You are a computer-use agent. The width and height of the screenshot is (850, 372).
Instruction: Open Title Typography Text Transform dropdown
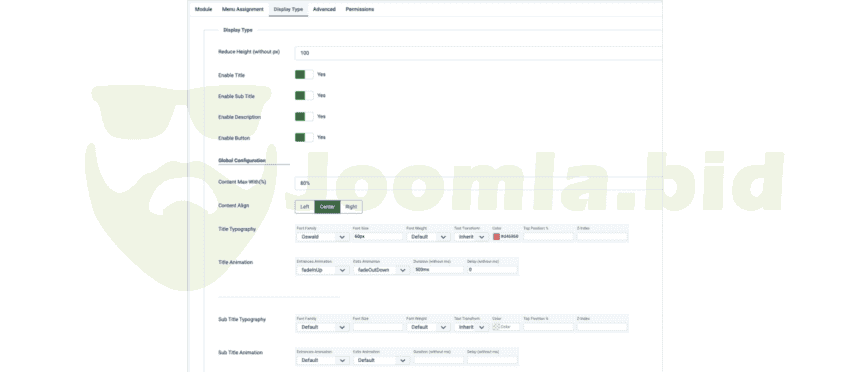pyautogui.click(x=471, y=237)
